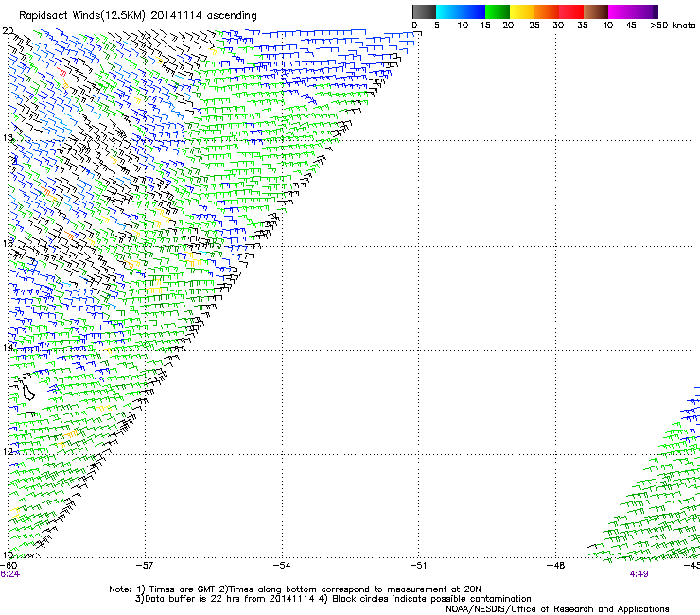This screenshot has height=615, width=700.
Task: Click the '45' legend scale label
Action: pos(631,25)
